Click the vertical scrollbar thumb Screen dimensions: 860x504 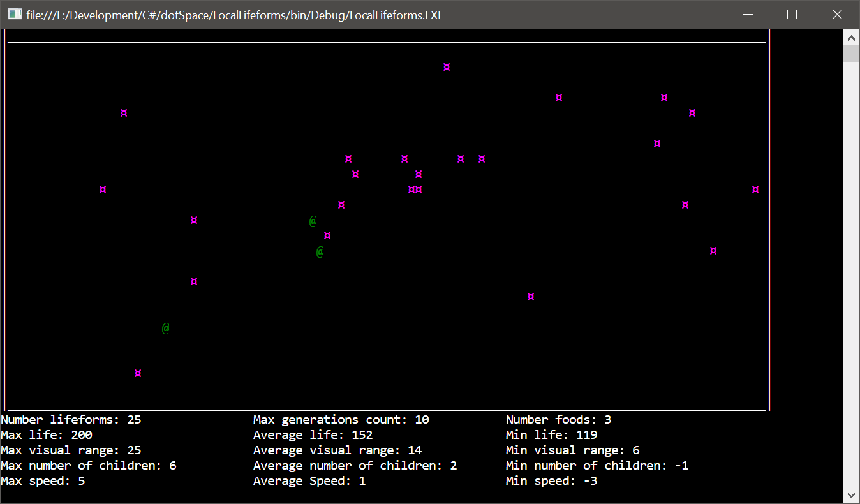pos(851,54)
